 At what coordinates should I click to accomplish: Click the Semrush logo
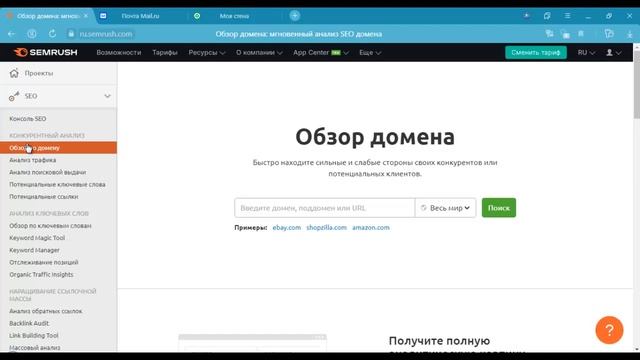(45, 52)
